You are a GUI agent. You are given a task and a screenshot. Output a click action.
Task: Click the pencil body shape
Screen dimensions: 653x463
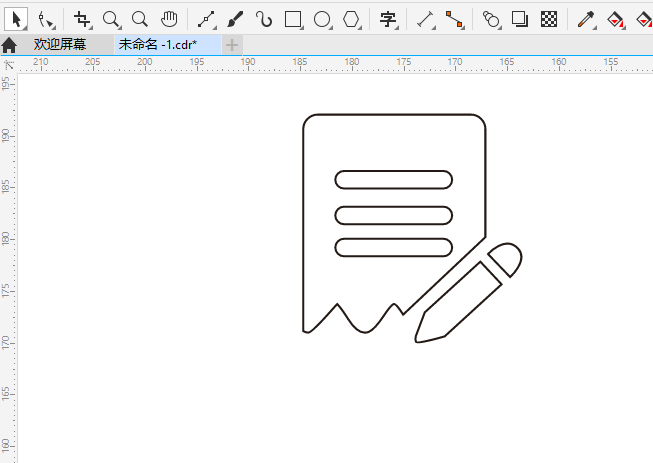458,303
